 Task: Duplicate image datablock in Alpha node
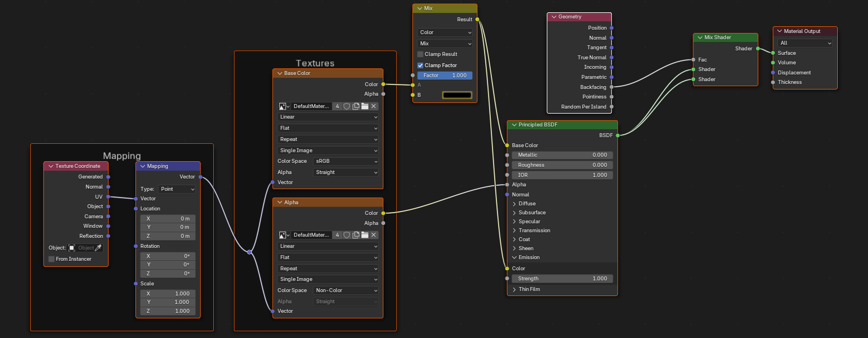pos(355,235)
